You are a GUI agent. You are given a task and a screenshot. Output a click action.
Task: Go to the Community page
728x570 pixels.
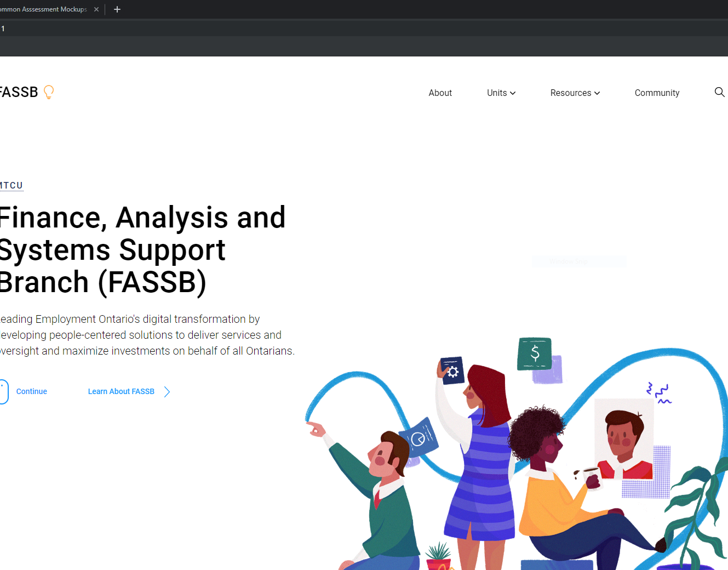[x=657, y=93]
